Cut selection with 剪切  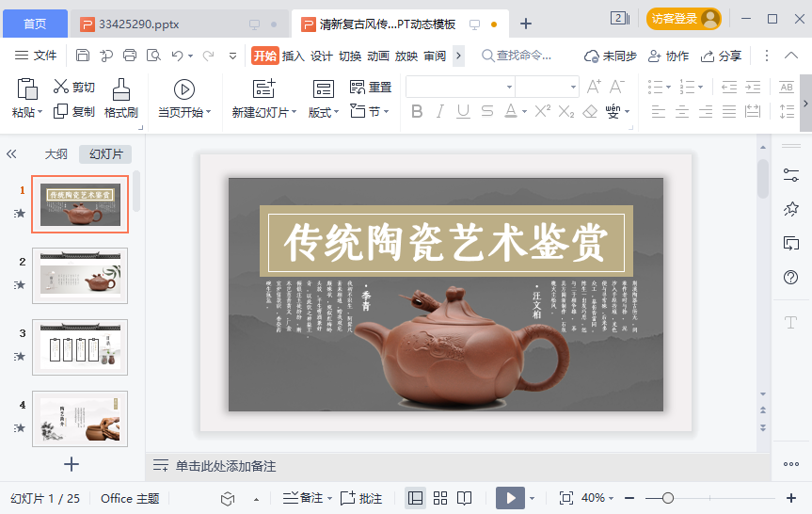coord(74,87)
